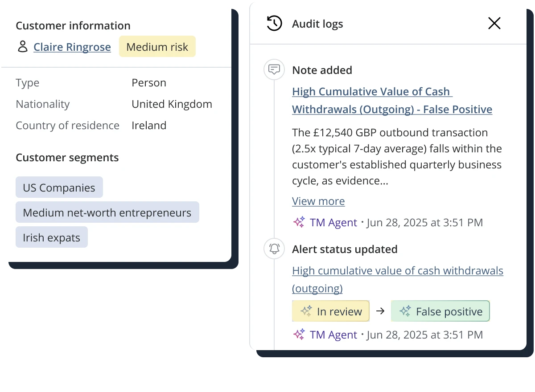Click the note added speech bubble icon

(275, 70)
